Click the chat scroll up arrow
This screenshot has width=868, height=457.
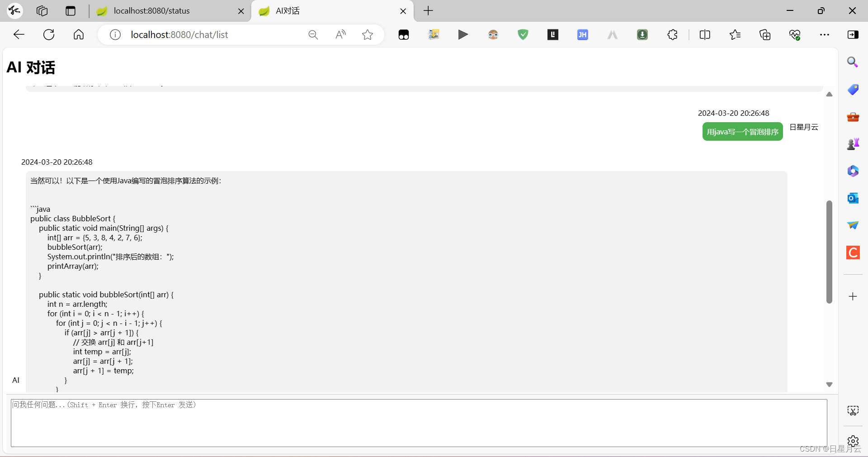(829, 95)
